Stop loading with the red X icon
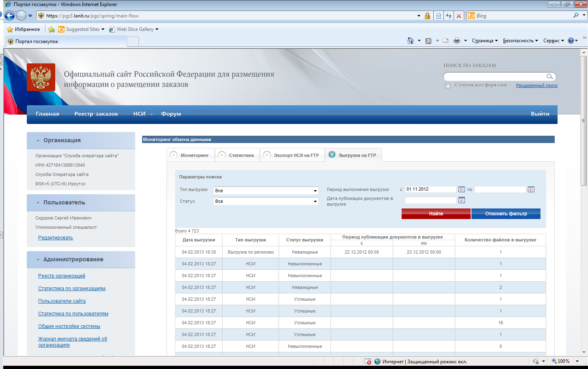588x369 pixels. tap(459, 16)
